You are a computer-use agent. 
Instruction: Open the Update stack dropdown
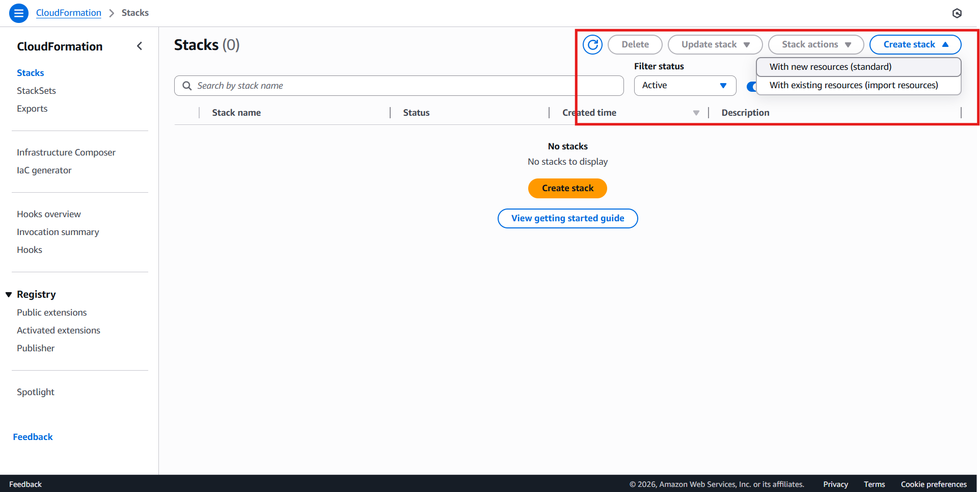pyautogui.click(x=715, y=45)
